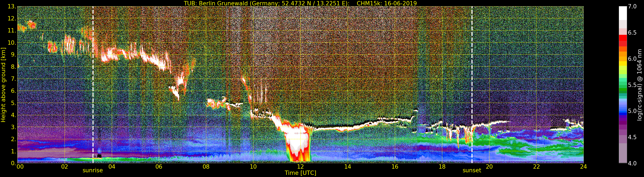Click the height axis tick '10.'

pyautogui.click(x=12, y=43)
